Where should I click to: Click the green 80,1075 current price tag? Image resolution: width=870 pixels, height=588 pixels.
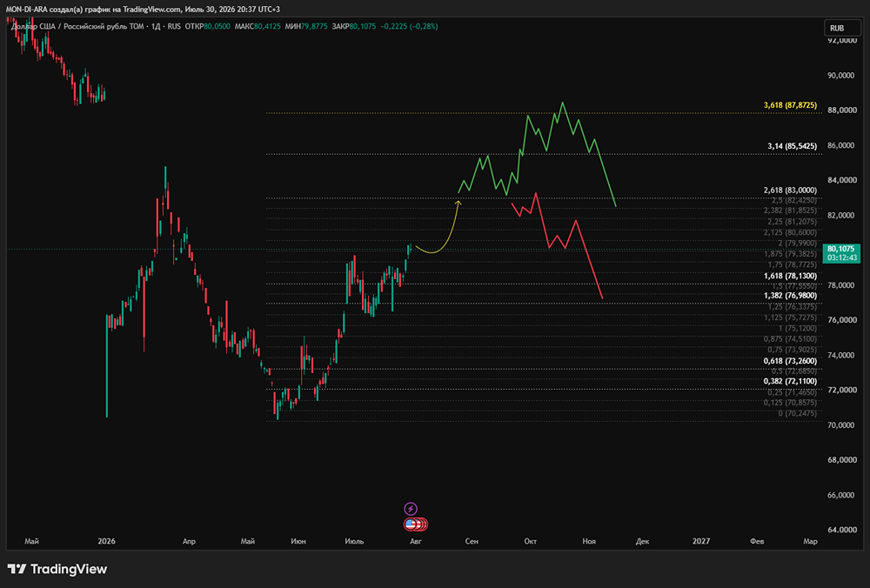pyautogui.click(x=841, y=253)
